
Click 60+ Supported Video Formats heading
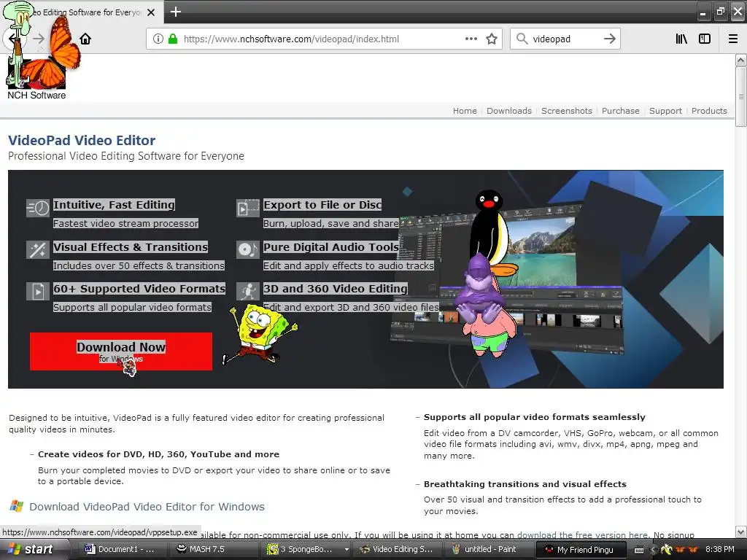coord(139,289)
